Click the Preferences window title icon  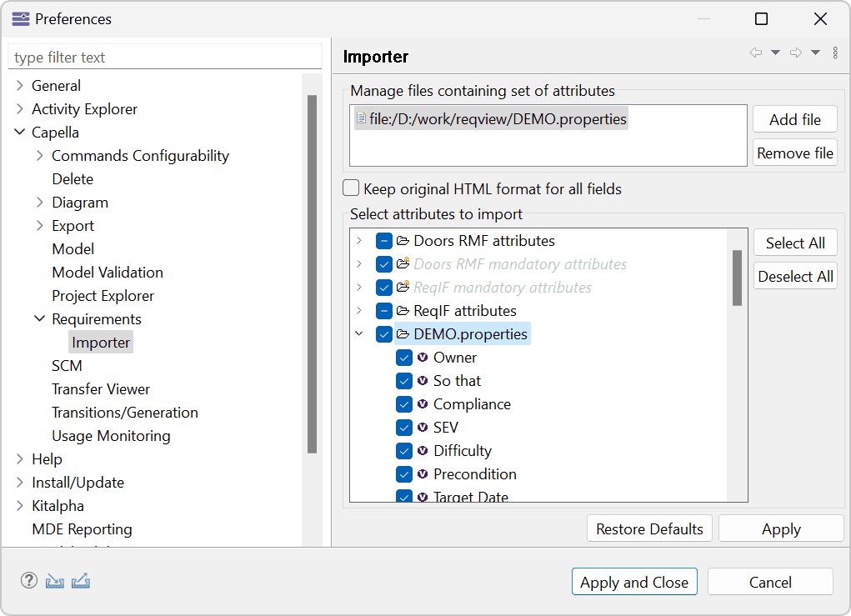[21, 19]
